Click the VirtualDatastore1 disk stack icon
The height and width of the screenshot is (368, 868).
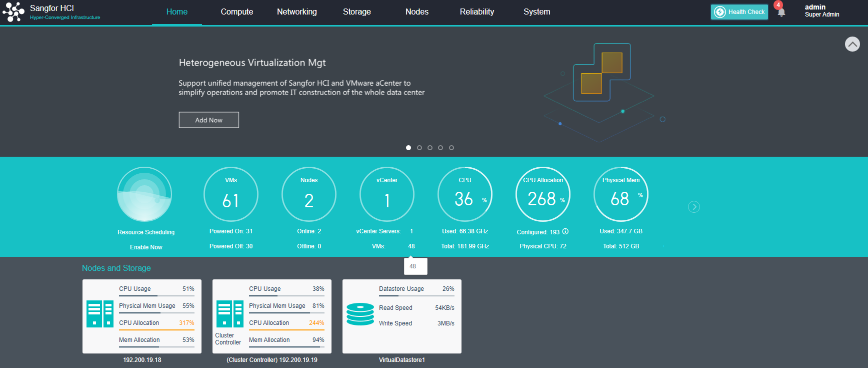[360, 314]
